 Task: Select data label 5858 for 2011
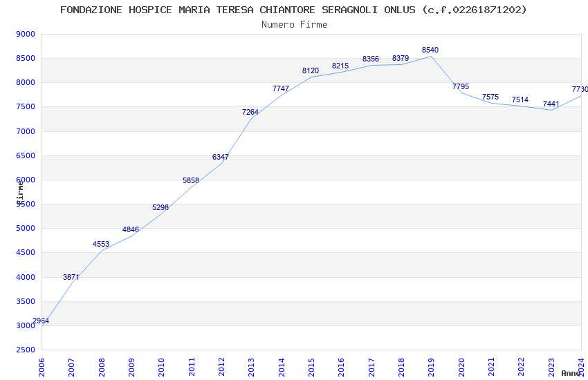[x=191, y=180]
